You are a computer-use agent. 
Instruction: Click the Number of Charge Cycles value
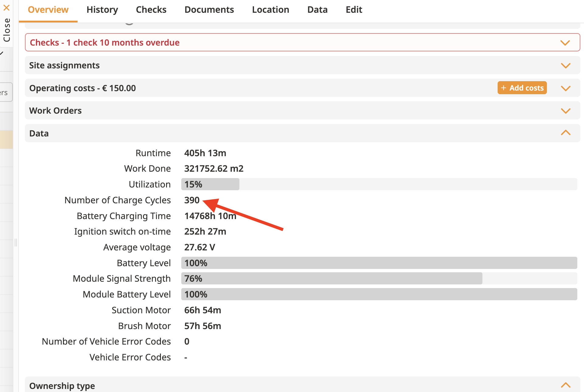192,200
